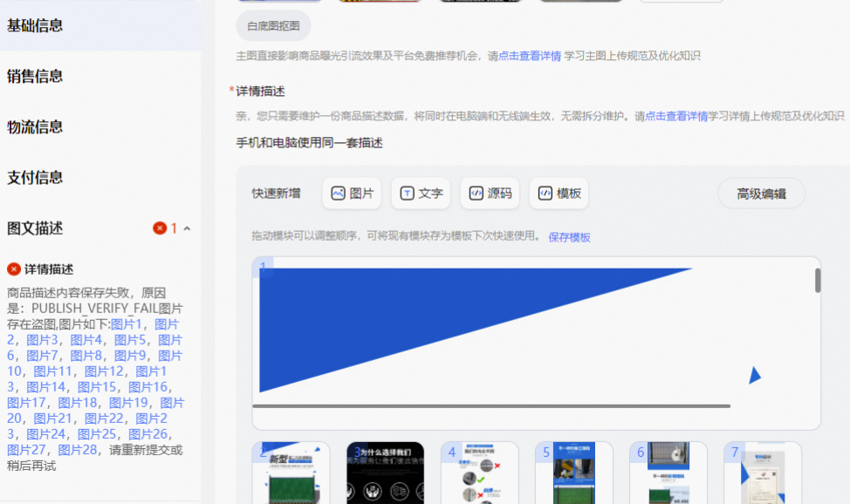Image resolution: width=850 pixels, height=504 pixels.
Task: Open 图文描述 section in the sidebar
Action: click(35, 228)
